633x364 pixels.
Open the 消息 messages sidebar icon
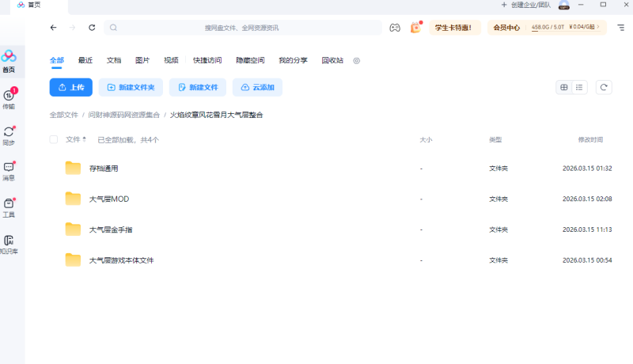click(9, 171)
